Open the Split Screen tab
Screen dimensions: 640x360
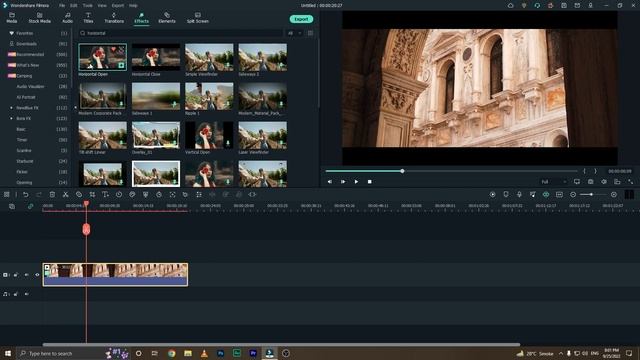pos(198,18)
